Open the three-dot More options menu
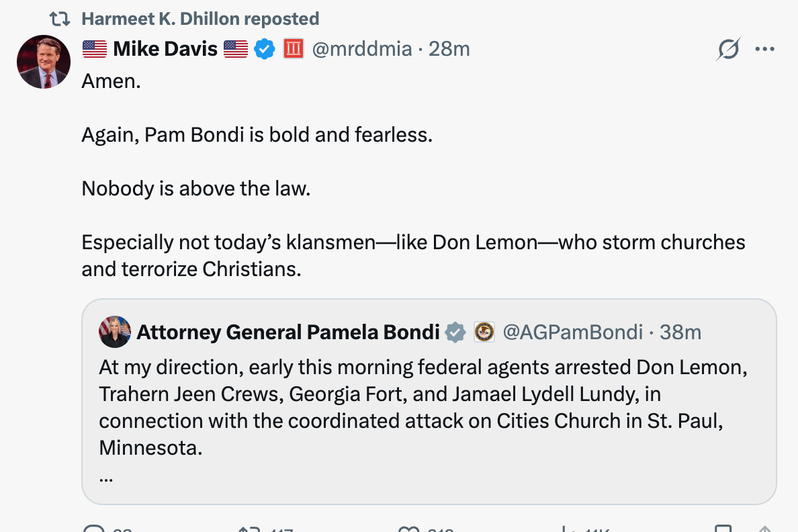The width and height of the screenshot is (798, 532). pos(765,49)
